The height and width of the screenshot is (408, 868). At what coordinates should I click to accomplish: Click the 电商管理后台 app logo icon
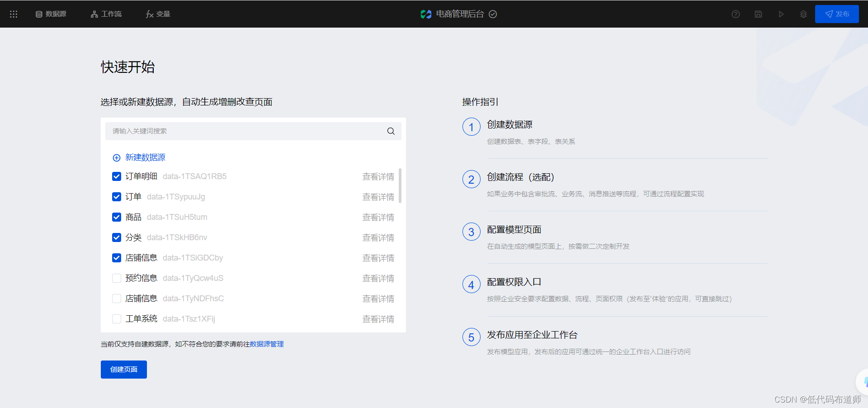point(426,14)
